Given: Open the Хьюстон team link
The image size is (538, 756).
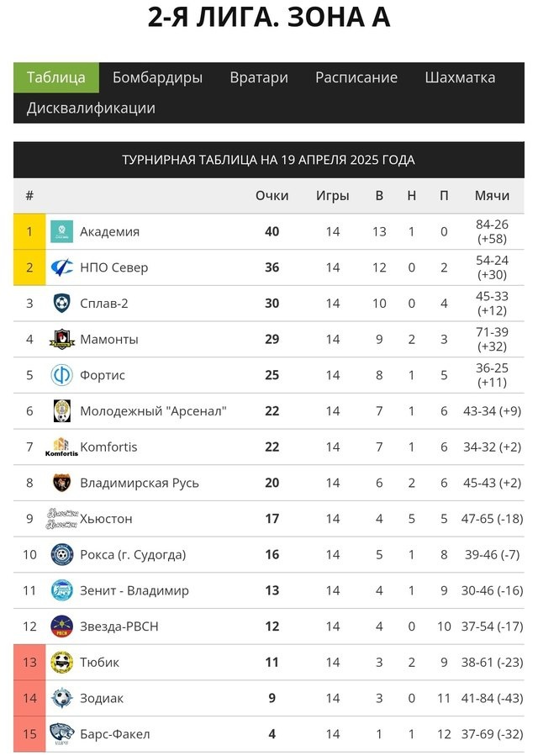Looking at the screenshot, I should [x=106, y=519].
